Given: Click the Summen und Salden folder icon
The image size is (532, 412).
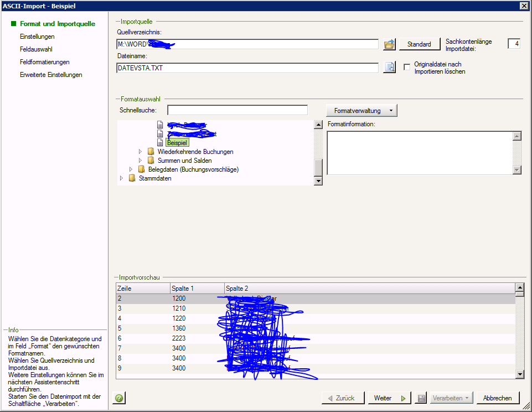Looking at the screenshot, I should pos(151,161).
